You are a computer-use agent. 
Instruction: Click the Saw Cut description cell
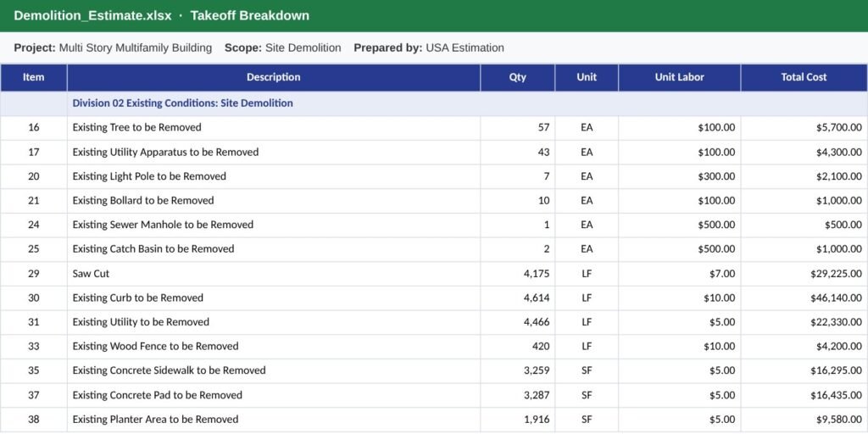coord(274,274)
